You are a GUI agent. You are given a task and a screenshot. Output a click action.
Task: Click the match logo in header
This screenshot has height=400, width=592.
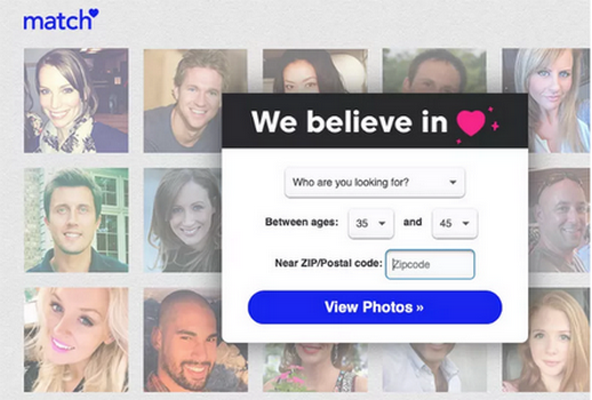[x=60, y=20]
